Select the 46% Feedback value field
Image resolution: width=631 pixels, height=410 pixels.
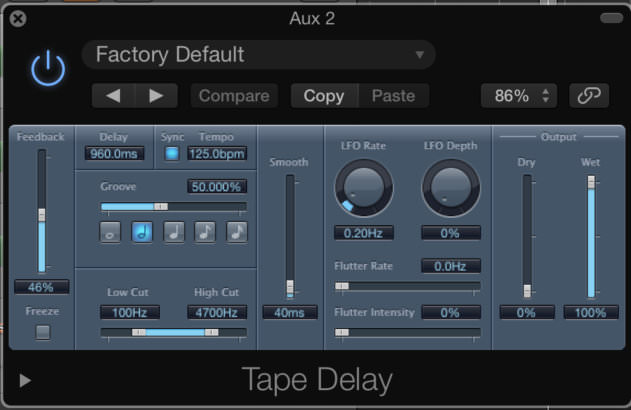pos(41,287)
